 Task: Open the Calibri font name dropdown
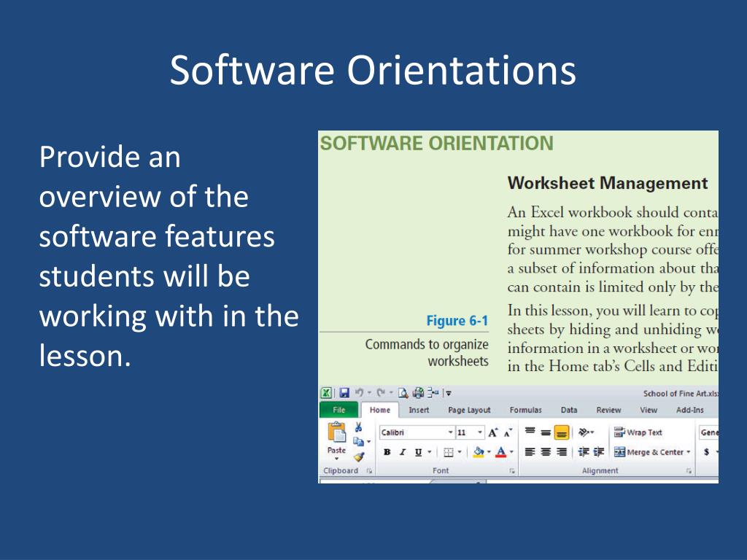(x=450, y=432)
